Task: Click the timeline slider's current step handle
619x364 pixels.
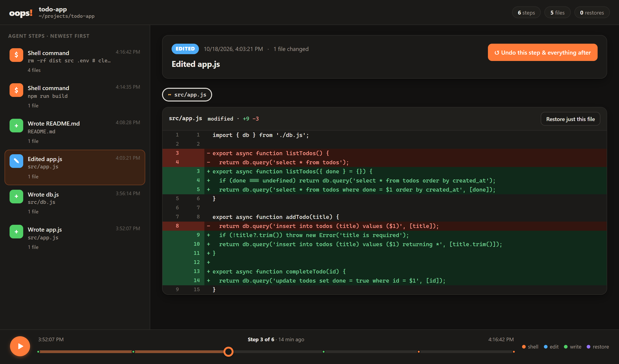Action: coord(228,352)
